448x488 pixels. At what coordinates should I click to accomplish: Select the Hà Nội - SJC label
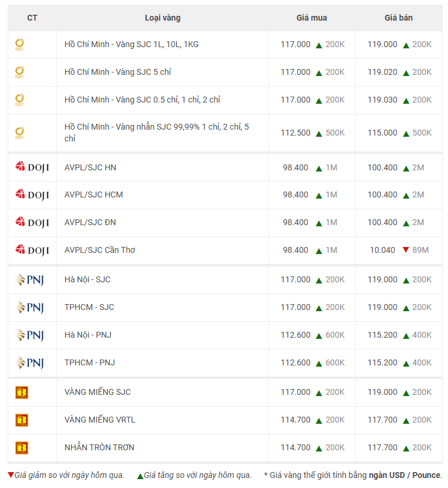pyautogui.click(x=87, y=280)
